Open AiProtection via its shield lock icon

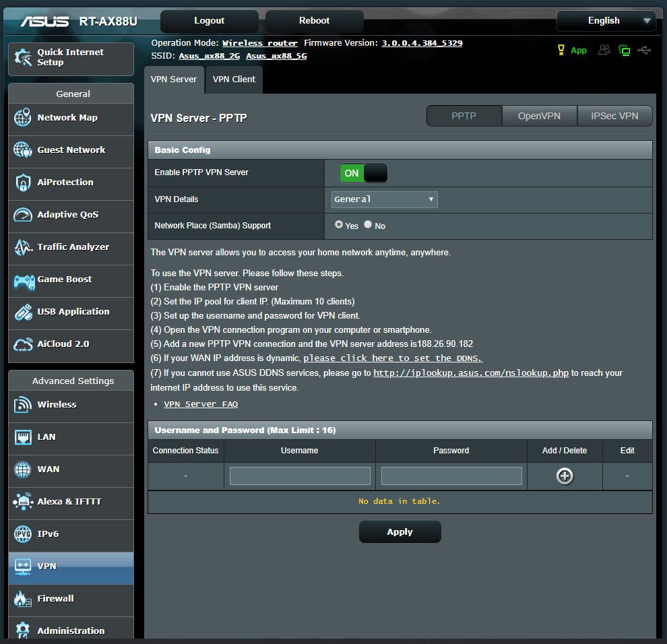pos(23,183)
